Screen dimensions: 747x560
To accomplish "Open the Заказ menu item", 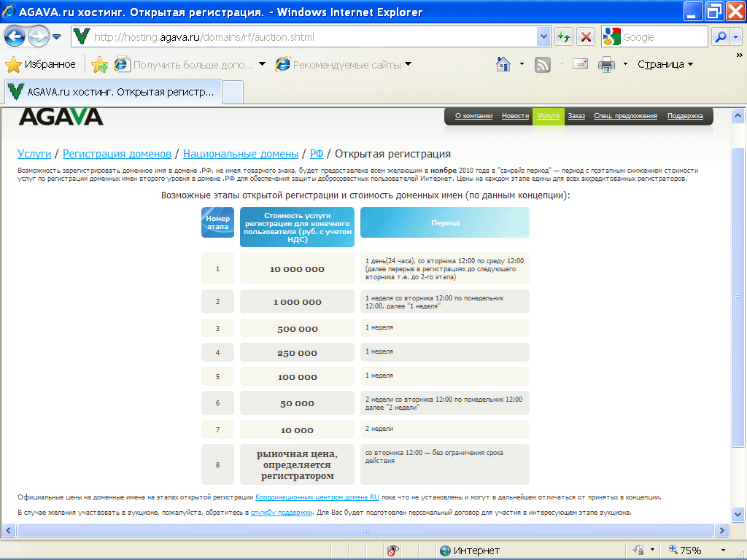I will click(576, 116).
